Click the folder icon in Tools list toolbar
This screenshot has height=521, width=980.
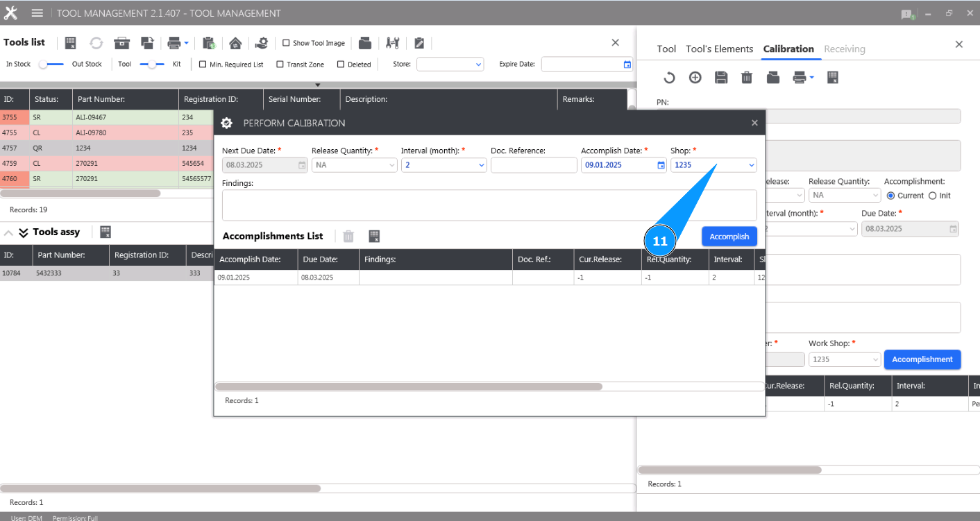pyautogui.click(x=365, y=43)
